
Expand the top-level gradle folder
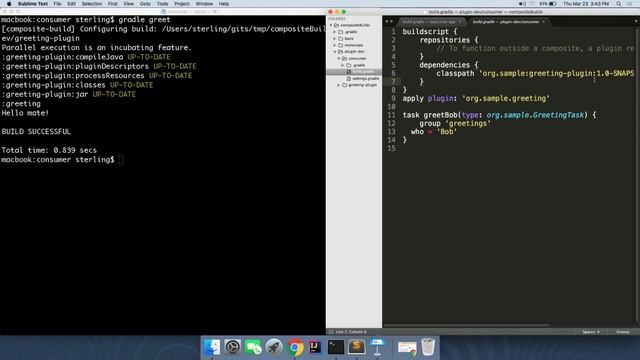tap(335, 32)
